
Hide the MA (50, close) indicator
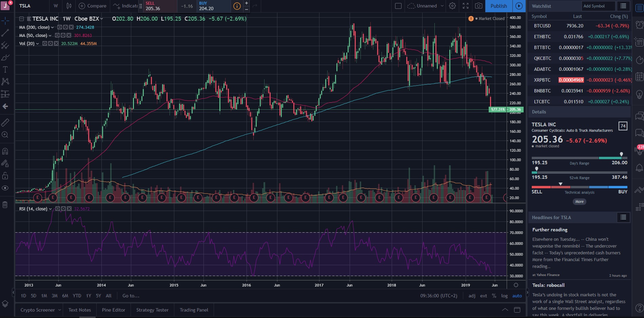[x=57, y=35]
